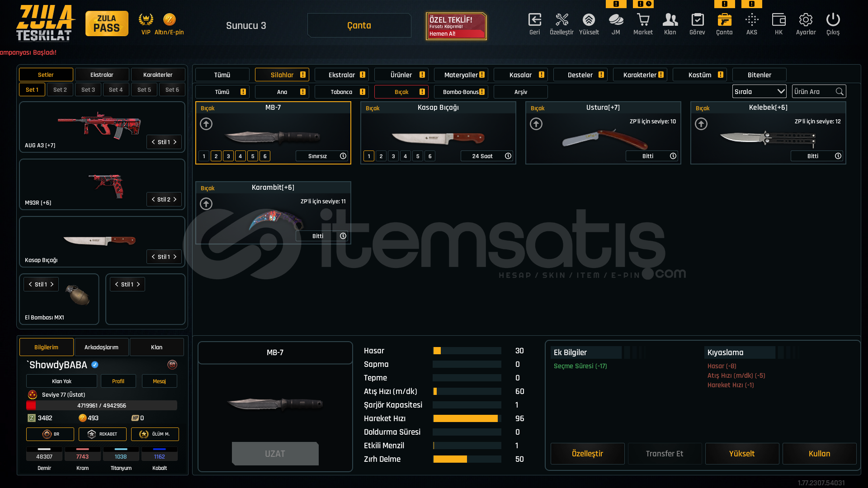The image size is (868, 488).
Task: Open the Görev clipboard icon
Action: point(697,20)
